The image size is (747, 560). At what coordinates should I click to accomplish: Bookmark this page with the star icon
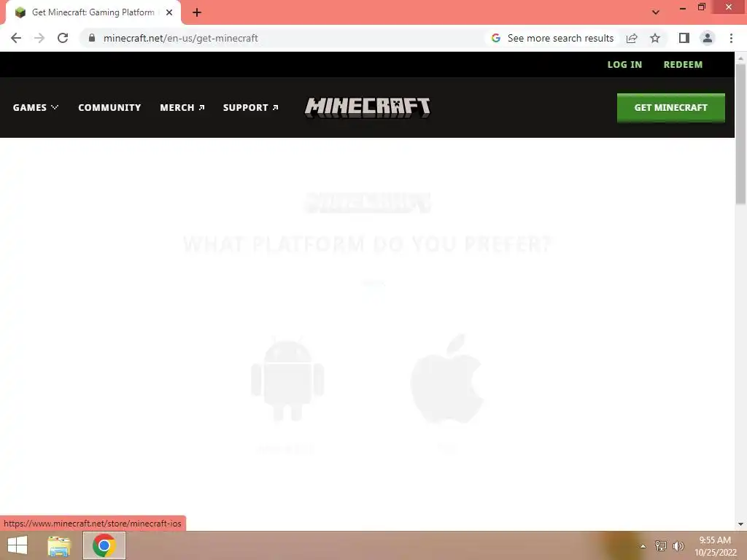(655, 38)
